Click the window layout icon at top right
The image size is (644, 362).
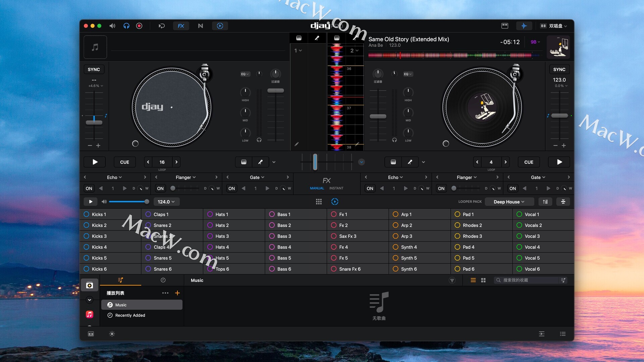pyautogui.click(x=505, y=26)
